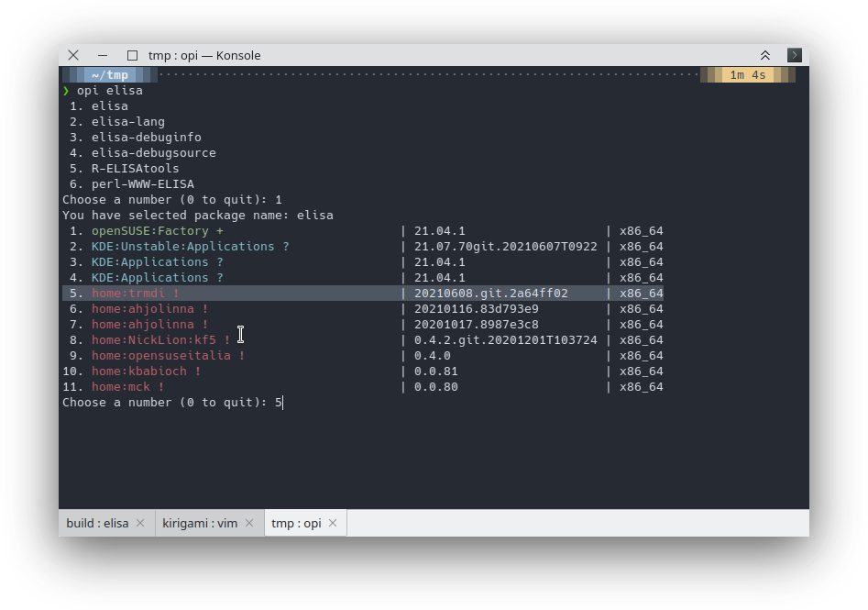
Task: Click the home:kbabioch entry
Action: pyautogui.click(x=146, y=372)
